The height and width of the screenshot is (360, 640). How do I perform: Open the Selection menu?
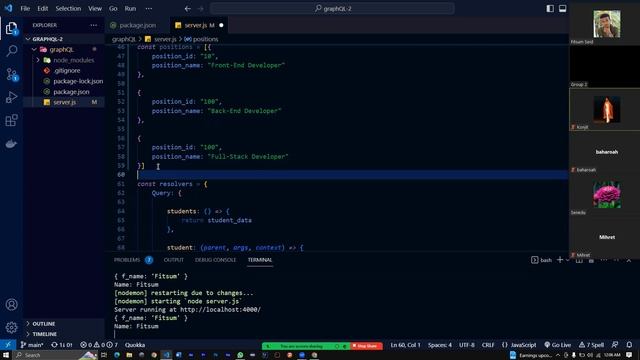pos(68,9)
